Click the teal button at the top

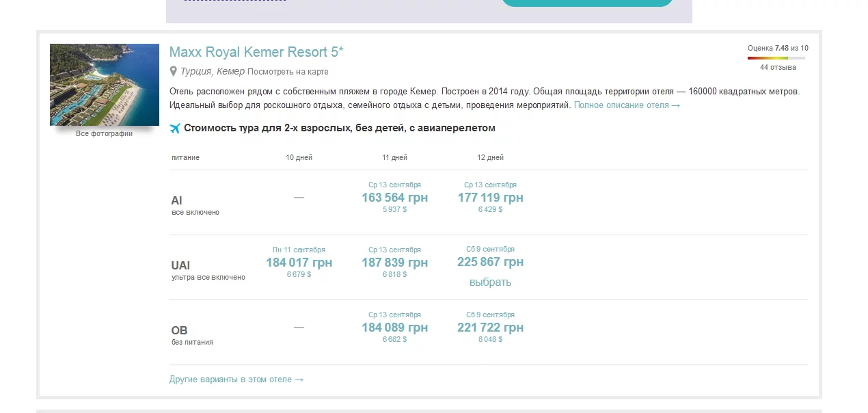586,2
